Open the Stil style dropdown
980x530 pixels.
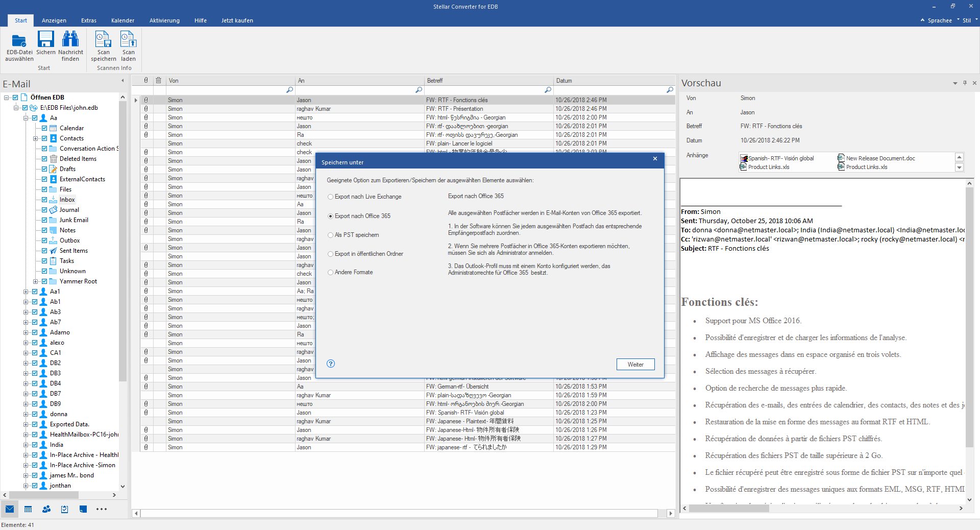[x=969, y=20]
